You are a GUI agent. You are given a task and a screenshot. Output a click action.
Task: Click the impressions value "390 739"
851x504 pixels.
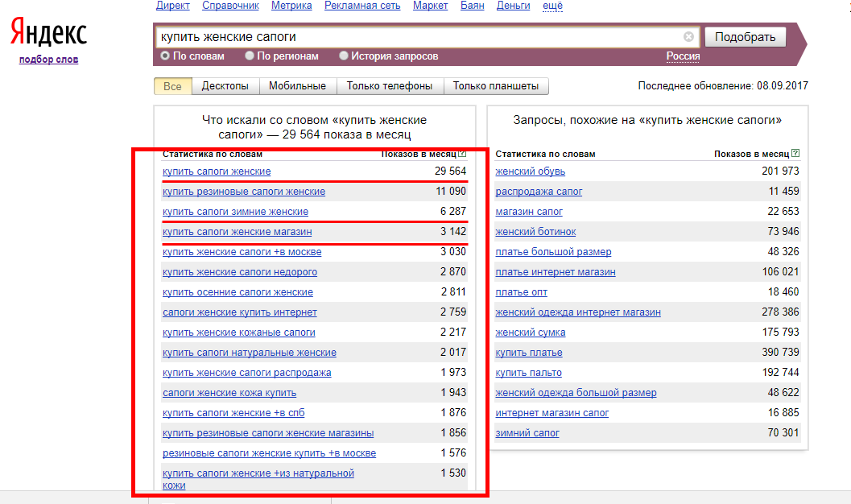780,352
